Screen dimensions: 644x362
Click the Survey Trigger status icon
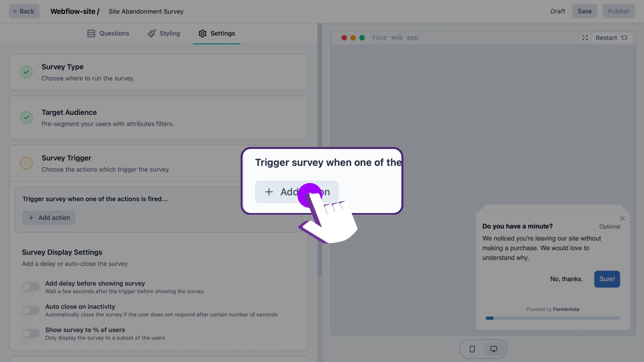tap(26, 163)
